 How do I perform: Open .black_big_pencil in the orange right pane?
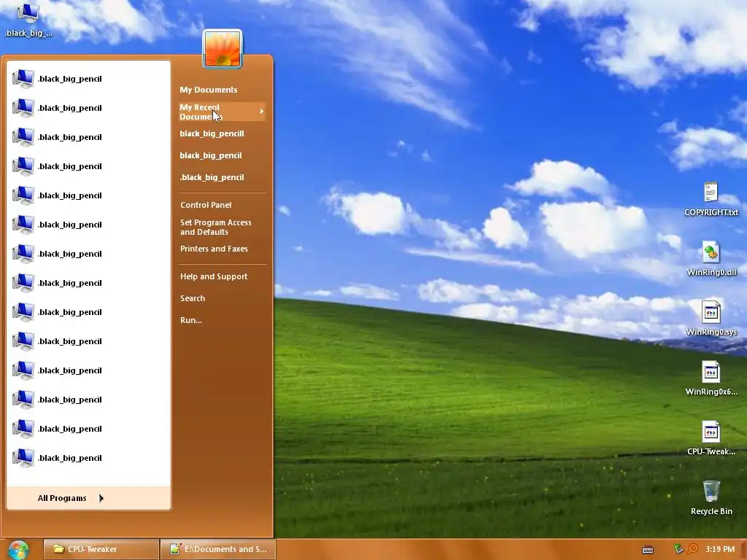[212, 177]
